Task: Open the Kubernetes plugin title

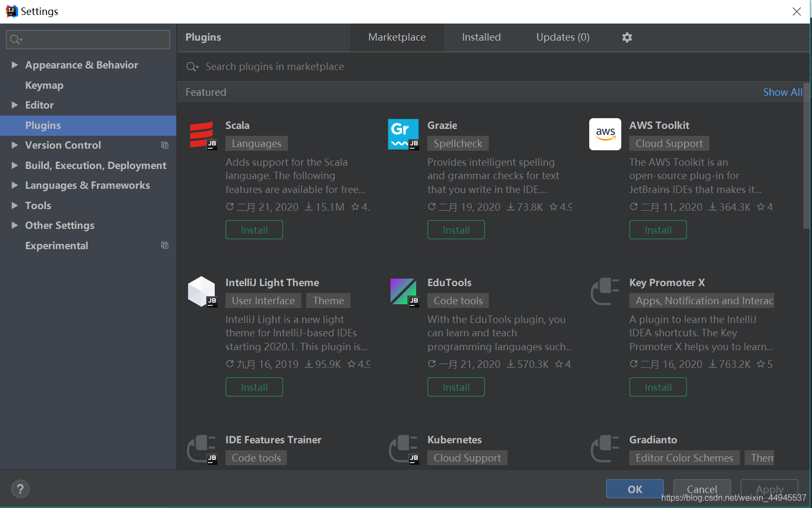Action: click(x=455, y=440)
